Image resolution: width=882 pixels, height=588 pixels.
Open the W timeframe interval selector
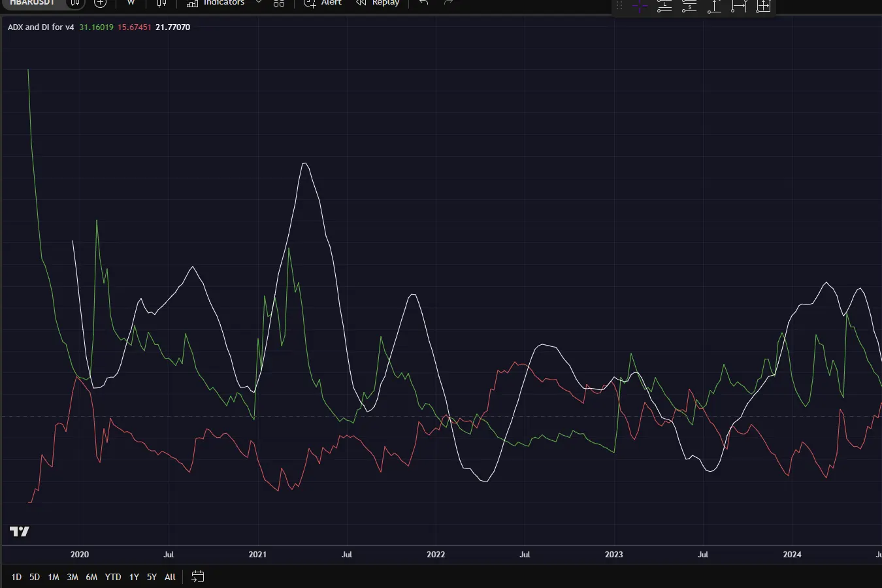tap(131, 3)
